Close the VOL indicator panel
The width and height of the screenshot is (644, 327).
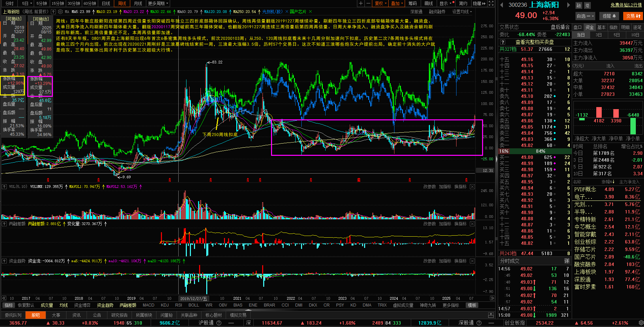[x=472, y=187]
